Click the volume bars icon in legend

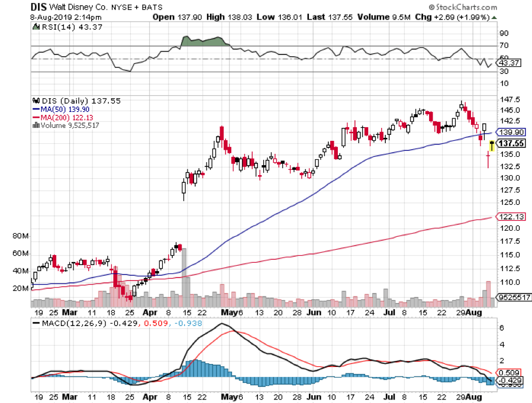(x=34, y=125)
